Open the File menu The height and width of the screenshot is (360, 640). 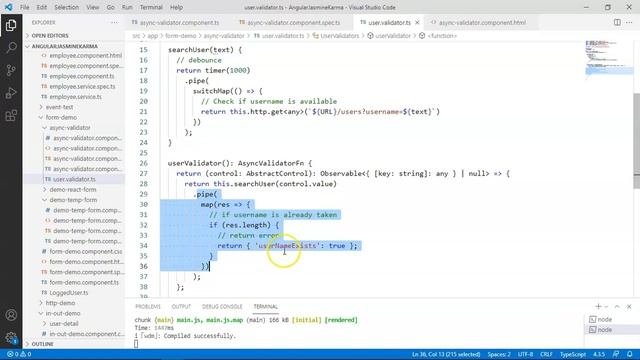tap(24, 7)
